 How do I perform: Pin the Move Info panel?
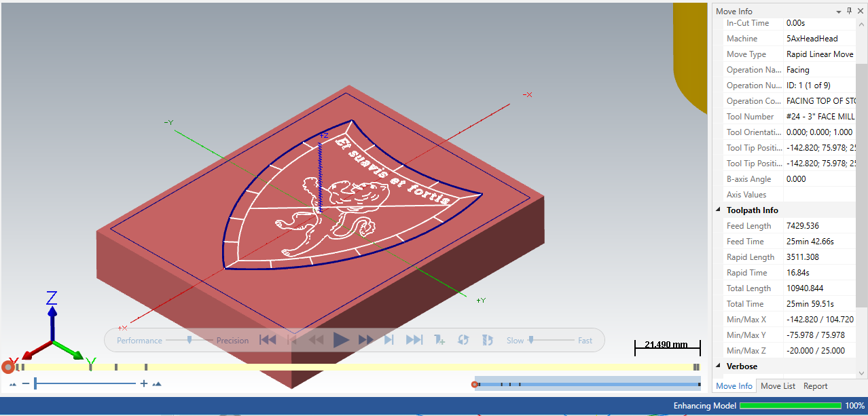pyautogui.click(x=849, y=11)
